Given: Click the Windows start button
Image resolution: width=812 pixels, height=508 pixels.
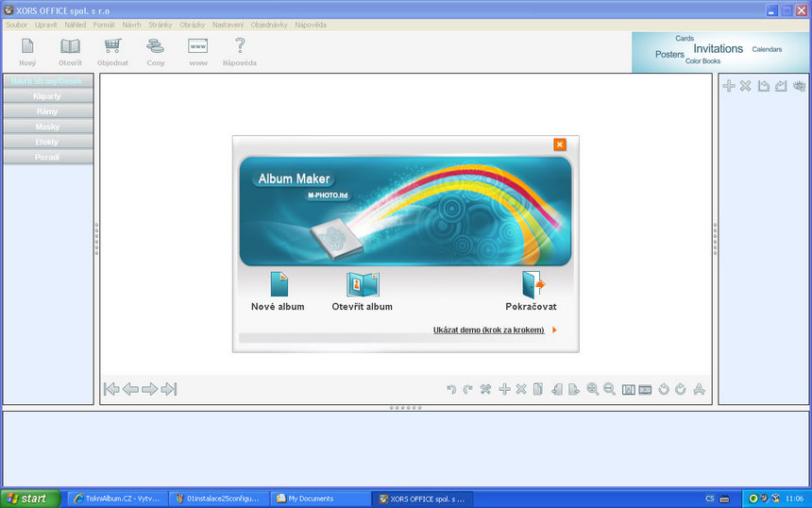Looking at the screenshot, I should [x=30, y=499].
